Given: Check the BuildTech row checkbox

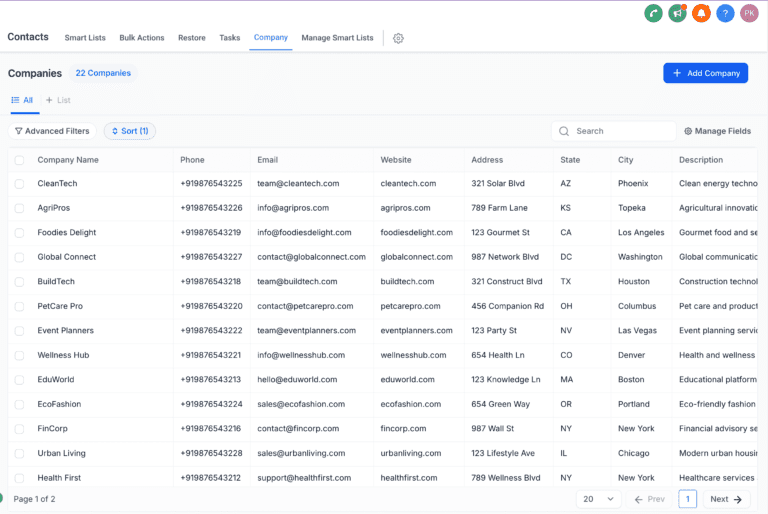Looking at the screenshot, I should 19,282.
